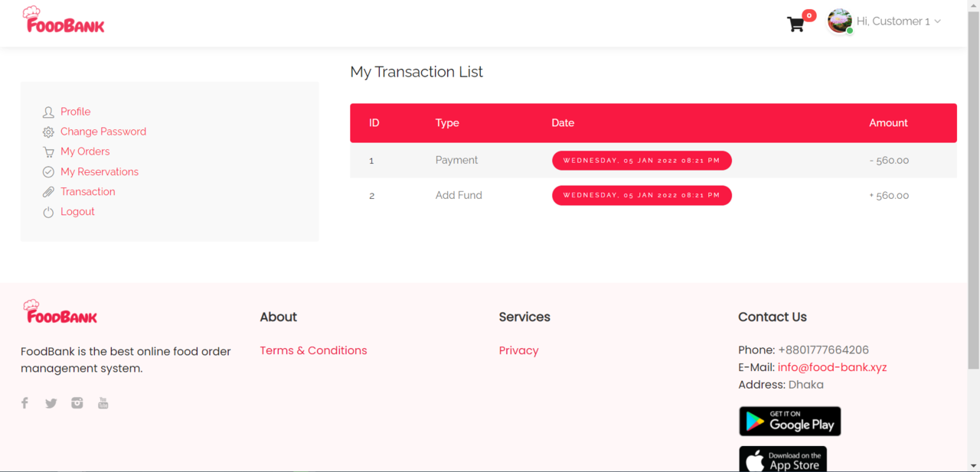Click the Transaction paperclip icon

pos(48,191)
